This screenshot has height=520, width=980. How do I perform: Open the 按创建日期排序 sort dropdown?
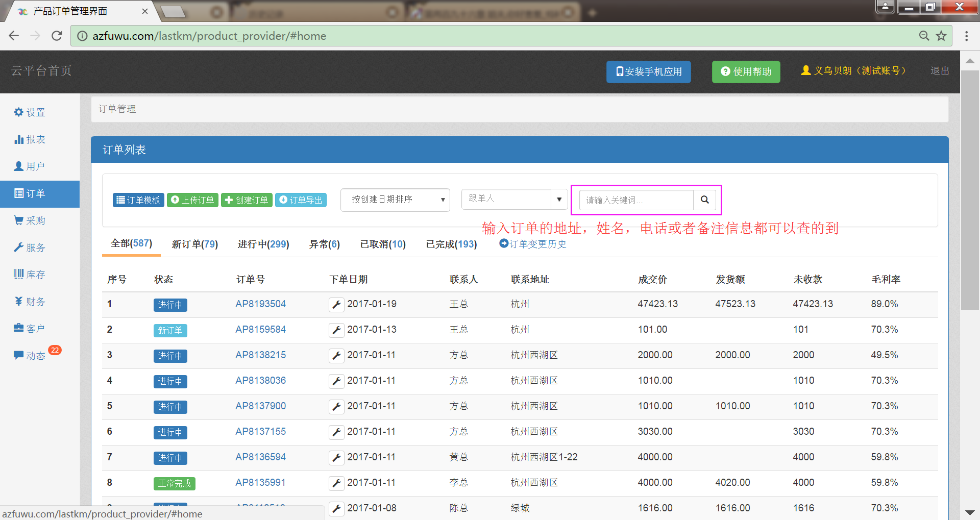(395, 200)
